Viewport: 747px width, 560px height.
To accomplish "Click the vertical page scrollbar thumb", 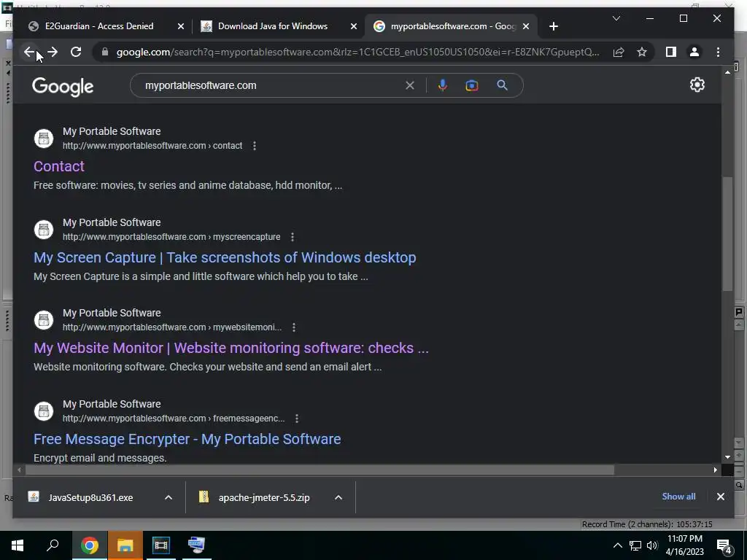I will (727, 233).
